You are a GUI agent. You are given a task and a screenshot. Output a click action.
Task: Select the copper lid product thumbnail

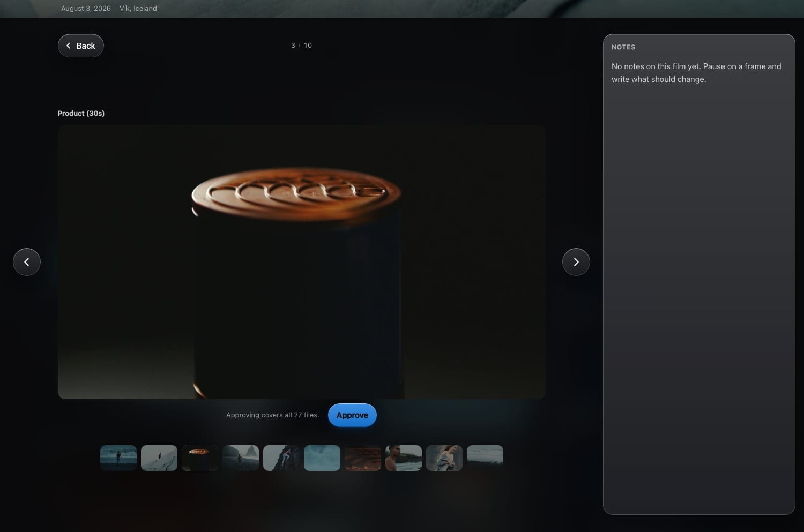(200, 458)
